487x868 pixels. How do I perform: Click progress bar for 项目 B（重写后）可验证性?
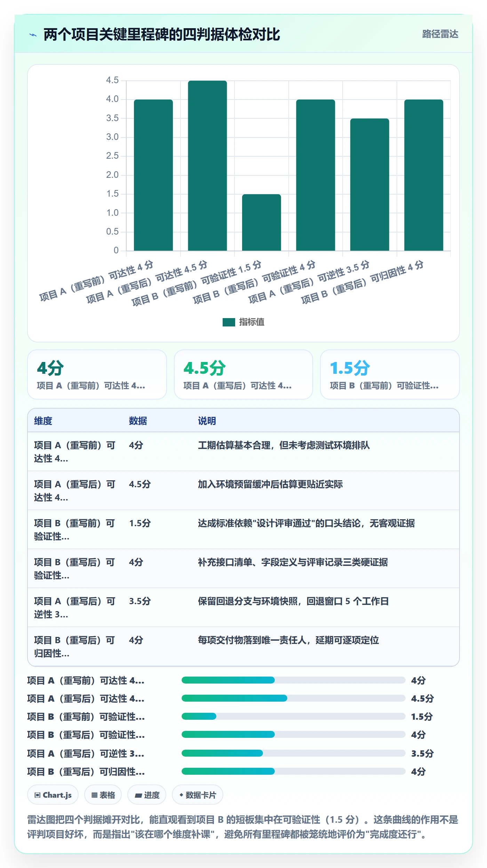coord(294,734)
